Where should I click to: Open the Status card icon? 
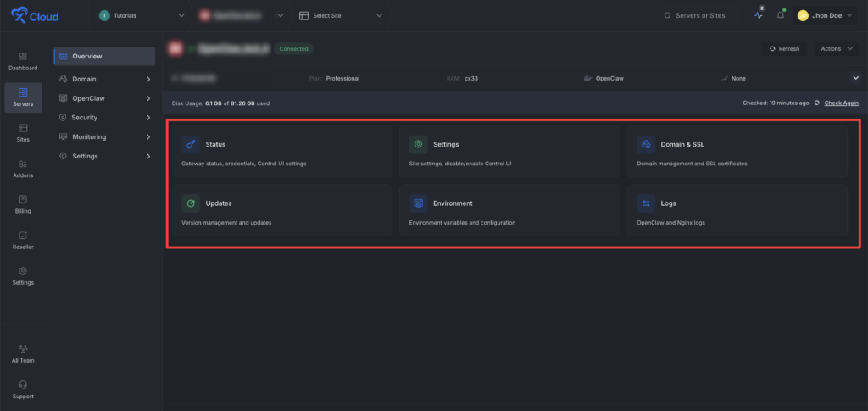191,144
